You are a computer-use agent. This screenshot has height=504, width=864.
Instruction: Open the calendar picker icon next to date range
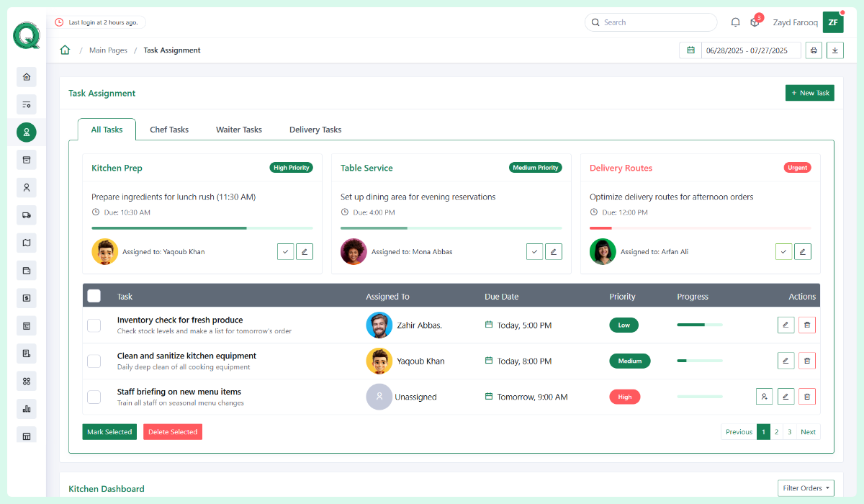click(x=692, y=50)
